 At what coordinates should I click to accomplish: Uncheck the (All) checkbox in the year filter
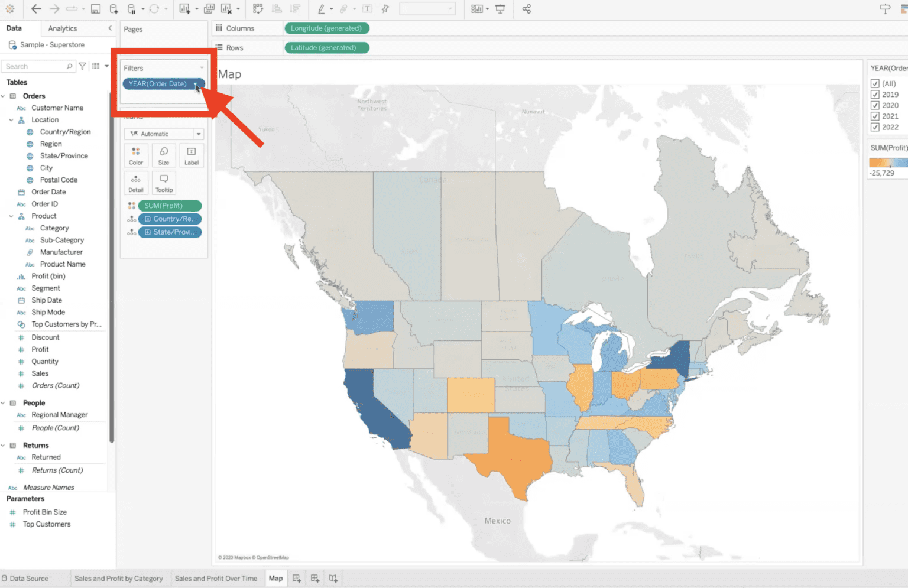click(875, 83)
